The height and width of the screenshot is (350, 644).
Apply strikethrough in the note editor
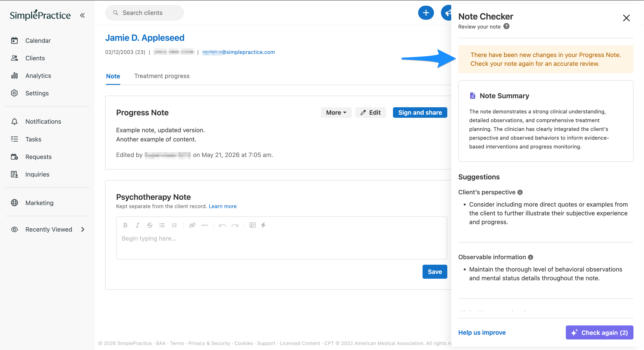click(x=150, y=225)
